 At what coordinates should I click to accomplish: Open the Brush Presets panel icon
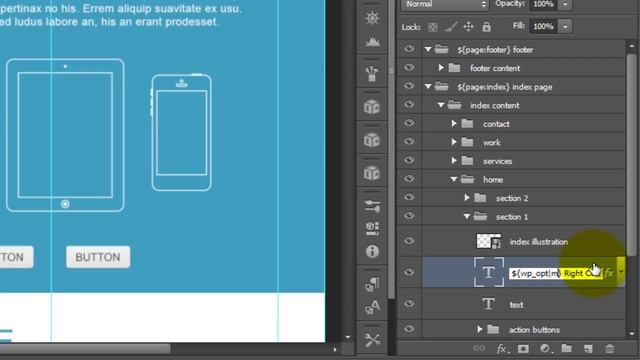[372, 74]
